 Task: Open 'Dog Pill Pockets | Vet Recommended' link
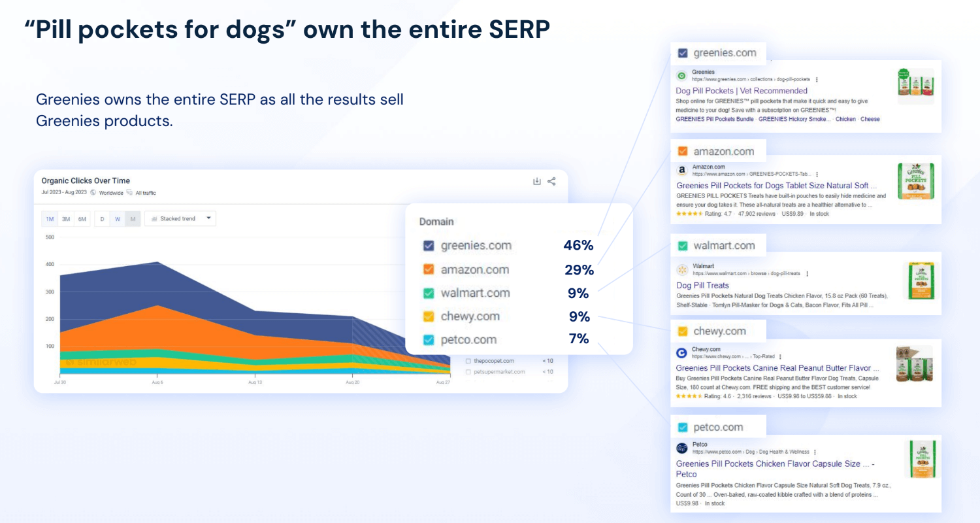coord(742,91)
